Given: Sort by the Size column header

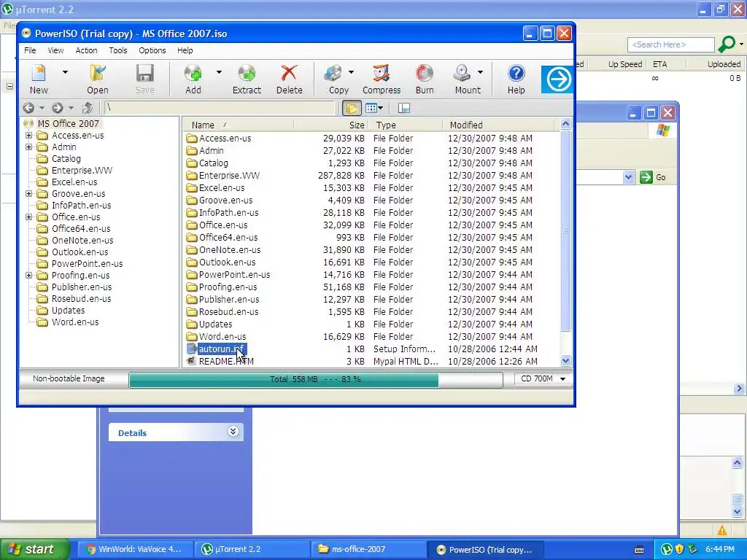Looking at the screenshot, I should click(331, 125).
